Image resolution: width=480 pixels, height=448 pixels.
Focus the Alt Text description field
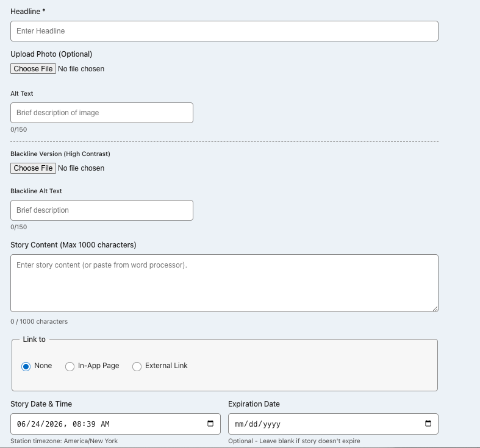click(x=102, y=113)
